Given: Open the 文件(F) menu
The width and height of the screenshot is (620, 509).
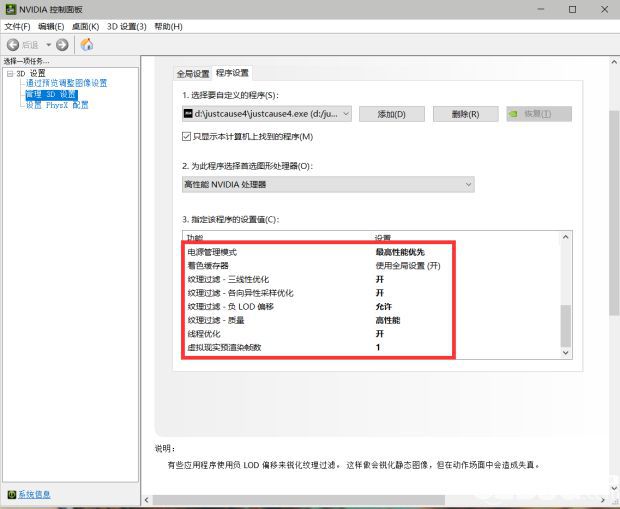Looking at the screenshot, I should 17,26.
